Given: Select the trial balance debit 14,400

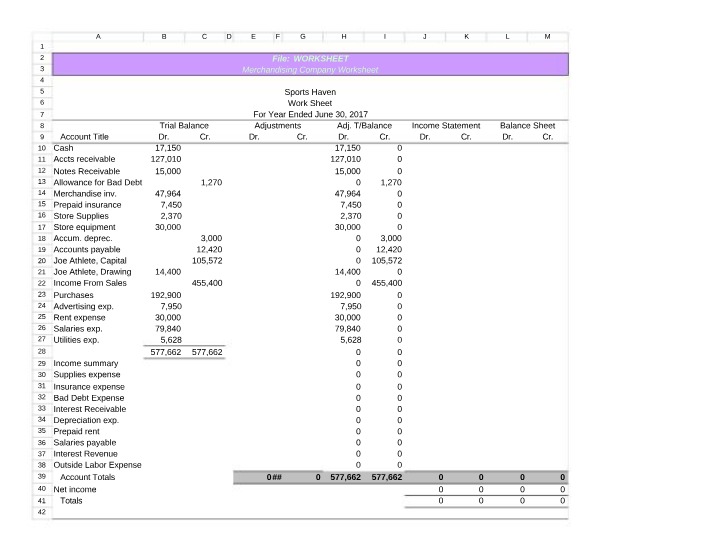Looking at the screenshot, I should (168, 272).
